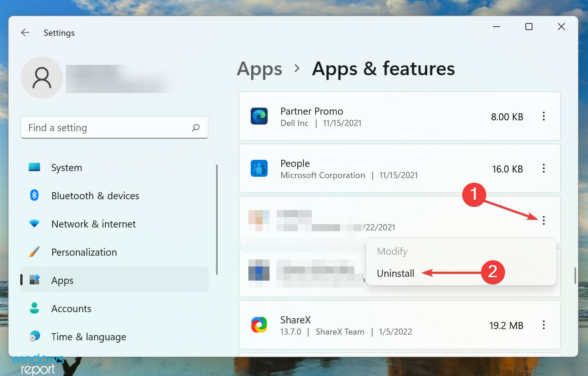Click the System monitor icon
588x376 pixels.
coord(34,167)
